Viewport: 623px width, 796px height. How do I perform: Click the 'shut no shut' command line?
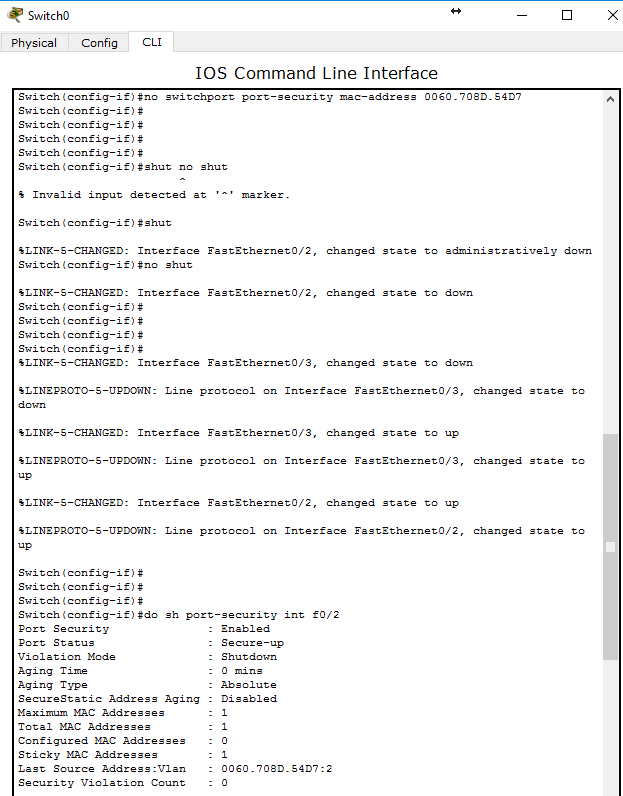(123, 167)
